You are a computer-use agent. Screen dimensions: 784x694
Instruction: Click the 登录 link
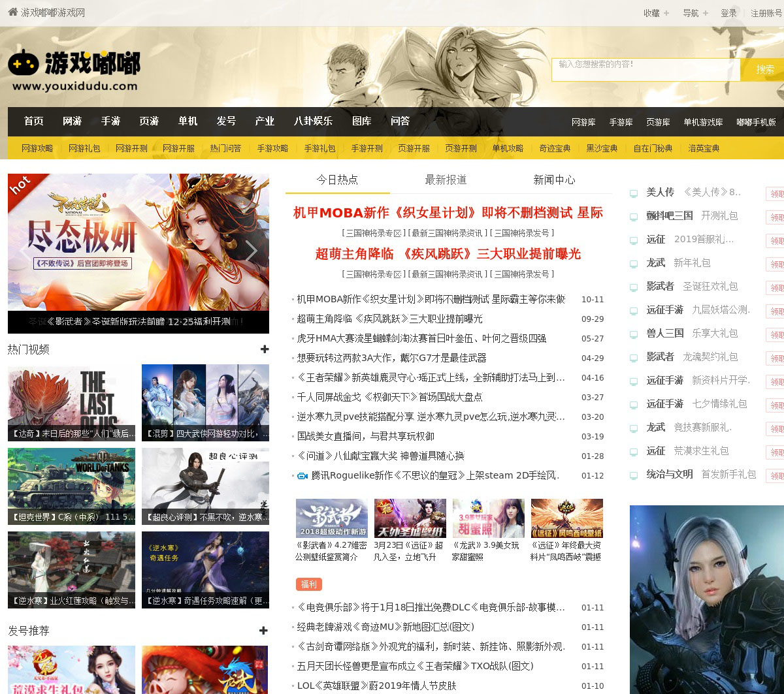(728, 13)
